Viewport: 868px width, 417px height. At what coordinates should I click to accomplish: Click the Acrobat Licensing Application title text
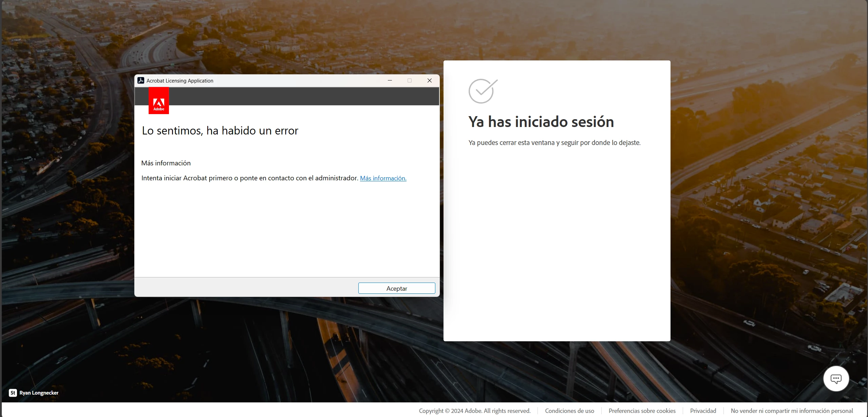(x=180, y=81)
